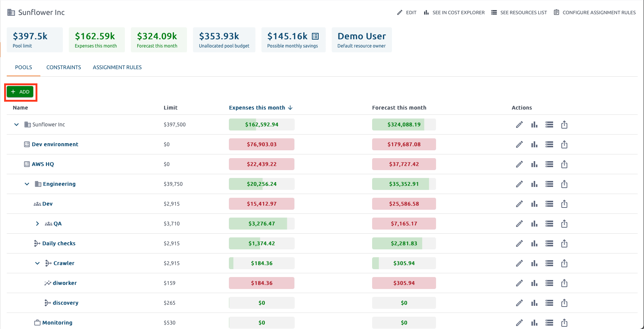Open the diworker pool link

click(x=65, y=283)
